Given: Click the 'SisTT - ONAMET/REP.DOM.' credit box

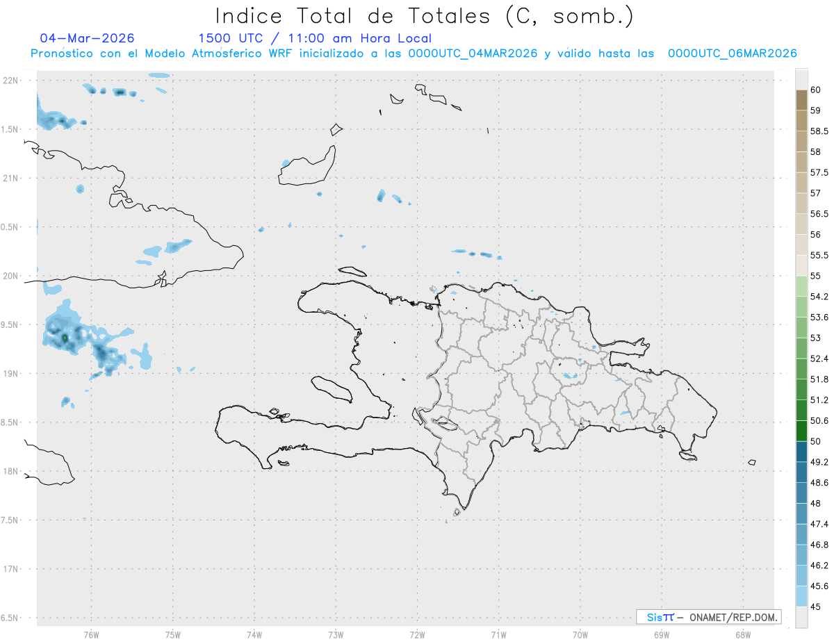Looking at the screenshot, I should coord(708,617).
